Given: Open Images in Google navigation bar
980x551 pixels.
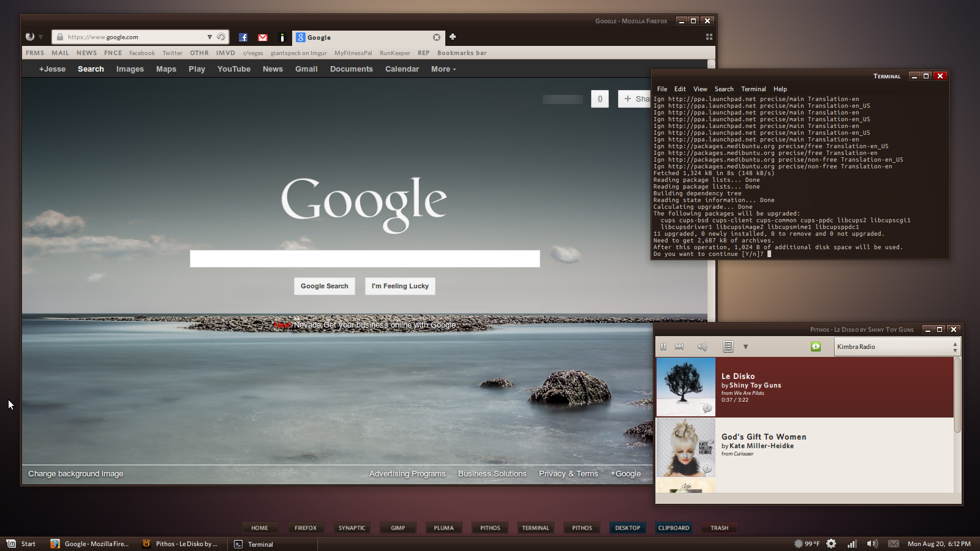Looking at the screenshot, I should click(130, 69).
